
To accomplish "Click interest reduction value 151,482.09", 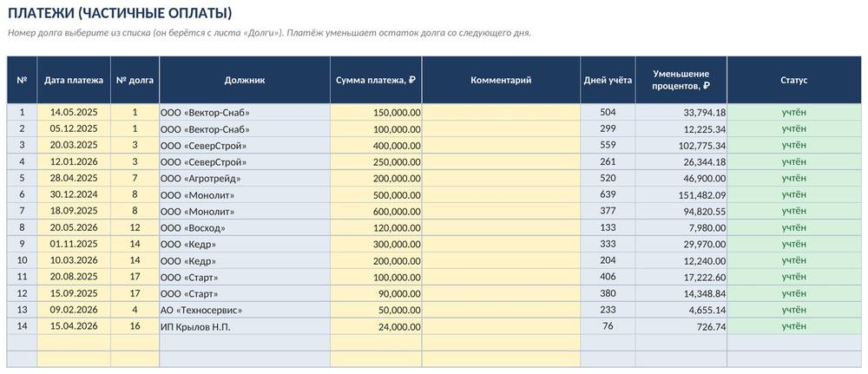I will click(x=681, y=194).
